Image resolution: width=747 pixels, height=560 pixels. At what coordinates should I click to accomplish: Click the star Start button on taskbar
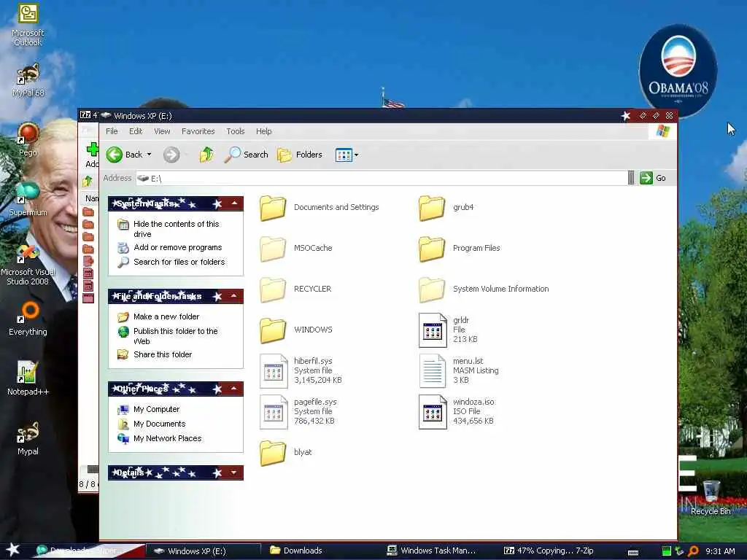[12, 550]
